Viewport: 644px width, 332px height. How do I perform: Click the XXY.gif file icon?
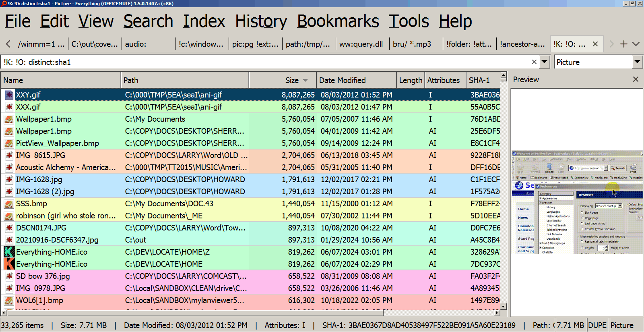pos(9,95)
